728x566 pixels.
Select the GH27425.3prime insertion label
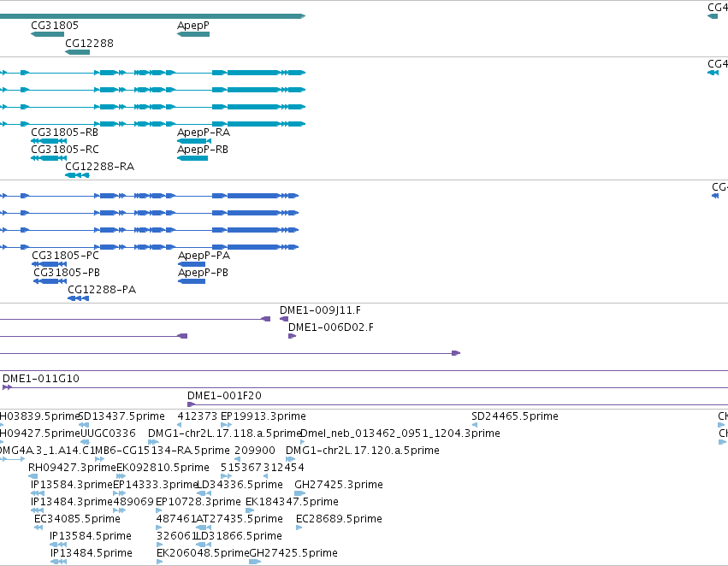point(339,485)
